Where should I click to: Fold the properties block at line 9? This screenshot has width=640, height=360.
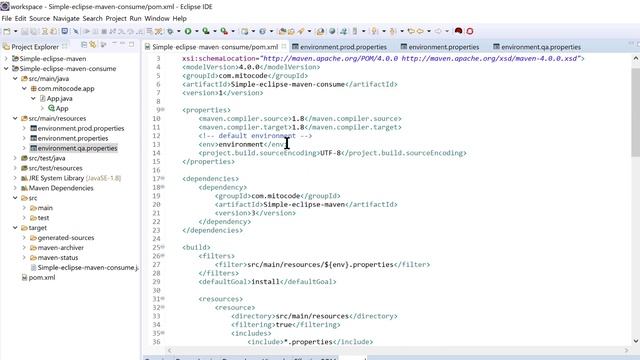pos(163,110)
